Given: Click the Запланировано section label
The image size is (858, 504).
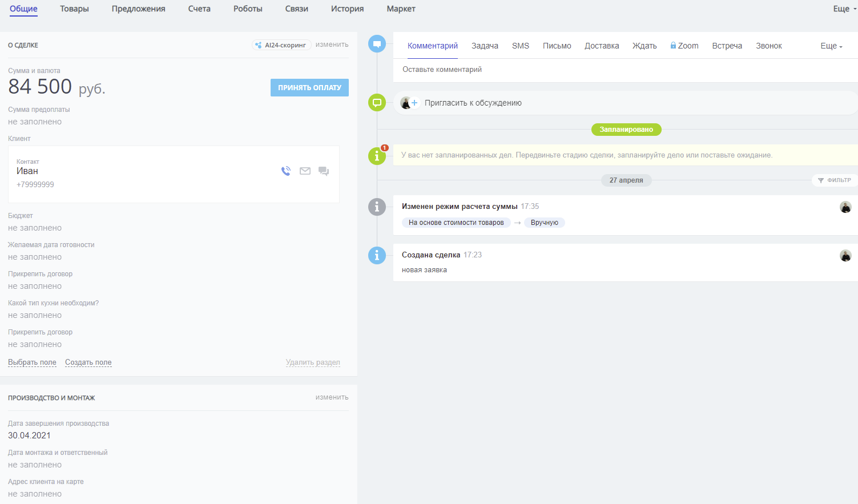Looking at the screenshot, I should coord(626,130).
